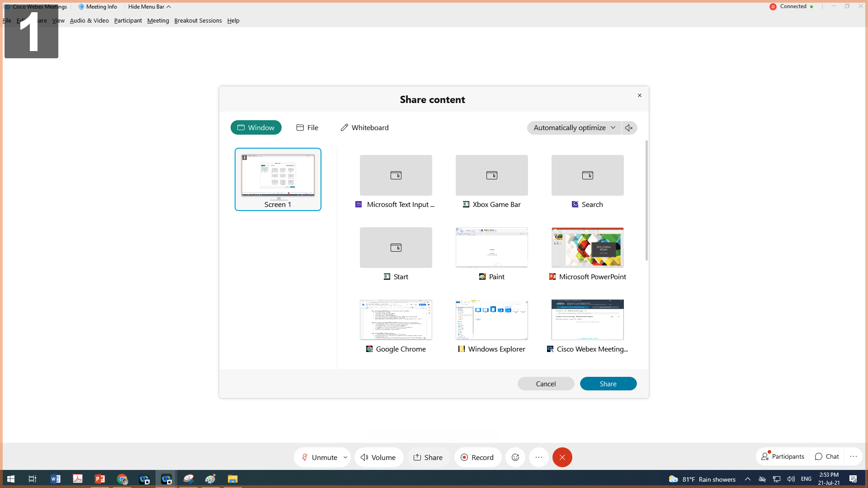
Task: Toggle the share audio mute button
Action: tap(629, 127)
